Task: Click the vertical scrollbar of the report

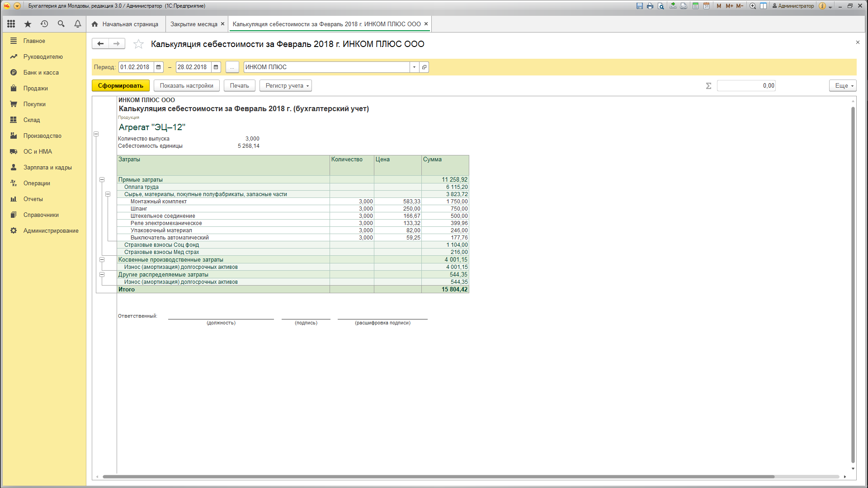Action: pyautogui.click(x=853, y=285)
